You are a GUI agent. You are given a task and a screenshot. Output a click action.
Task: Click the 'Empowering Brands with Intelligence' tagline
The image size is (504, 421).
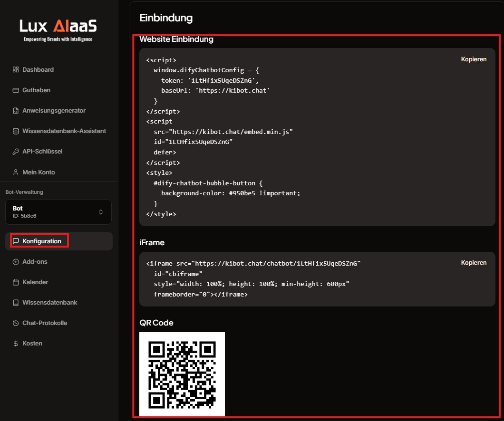pos(58,39)
